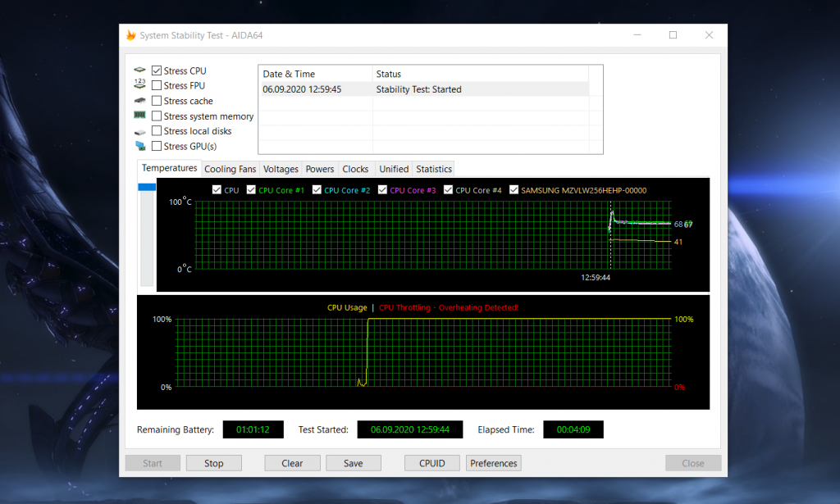Image resolution: width=840 pixels, height=504 pixels.
Task: Open CPUID panel via CPUID button
Action: click(x=431, y=463)
